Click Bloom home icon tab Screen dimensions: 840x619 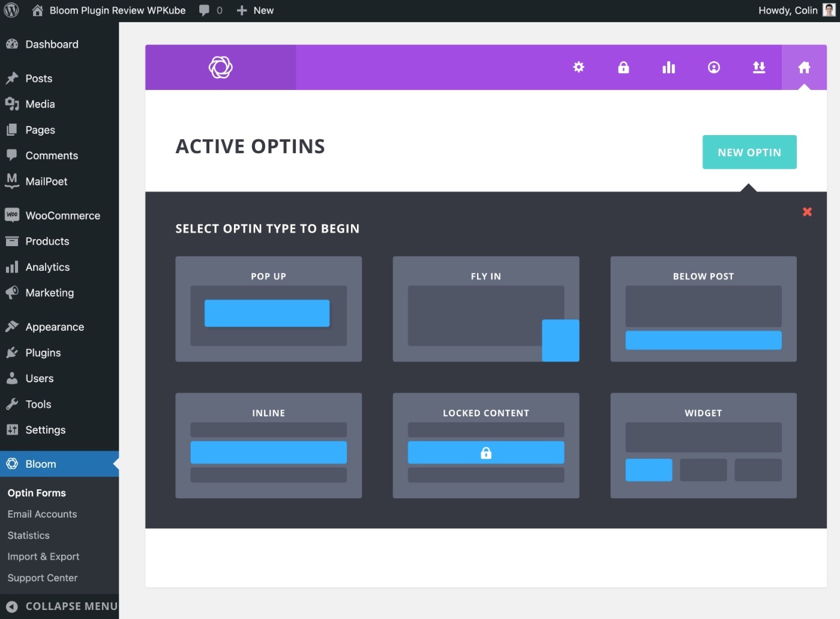point(804,67)
